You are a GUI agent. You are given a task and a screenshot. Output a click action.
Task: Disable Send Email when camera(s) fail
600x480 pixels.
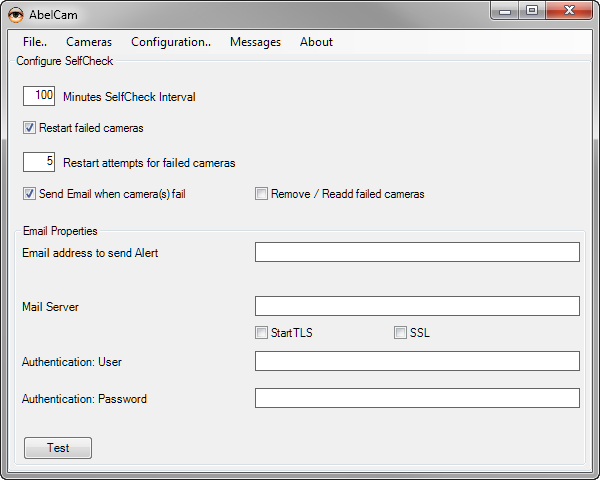pyautogui.click(x=30, y=194)
